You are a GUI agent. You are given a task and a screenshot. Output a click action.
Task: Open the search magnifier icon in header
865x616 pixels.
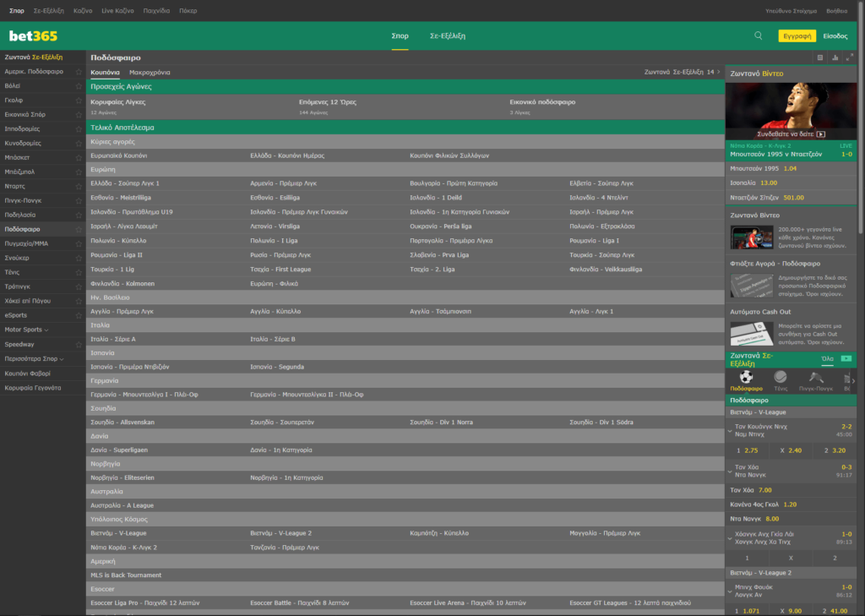tap(758, 35)
